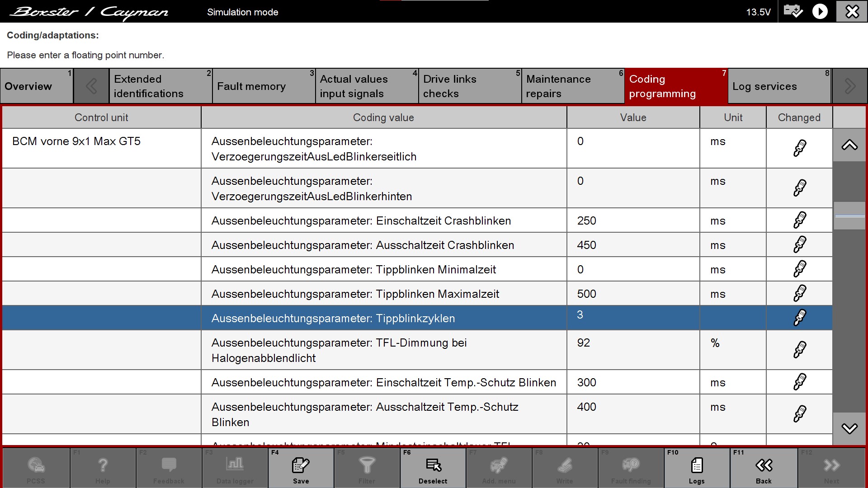Click the Changed column header
The image size is (868, 488).
[799, 117]
